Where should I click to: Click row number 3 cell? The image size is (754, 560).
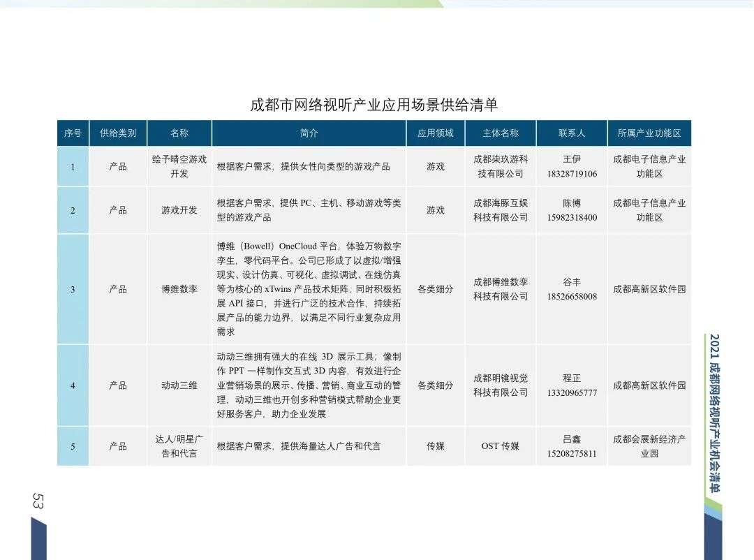coord(73,289)
